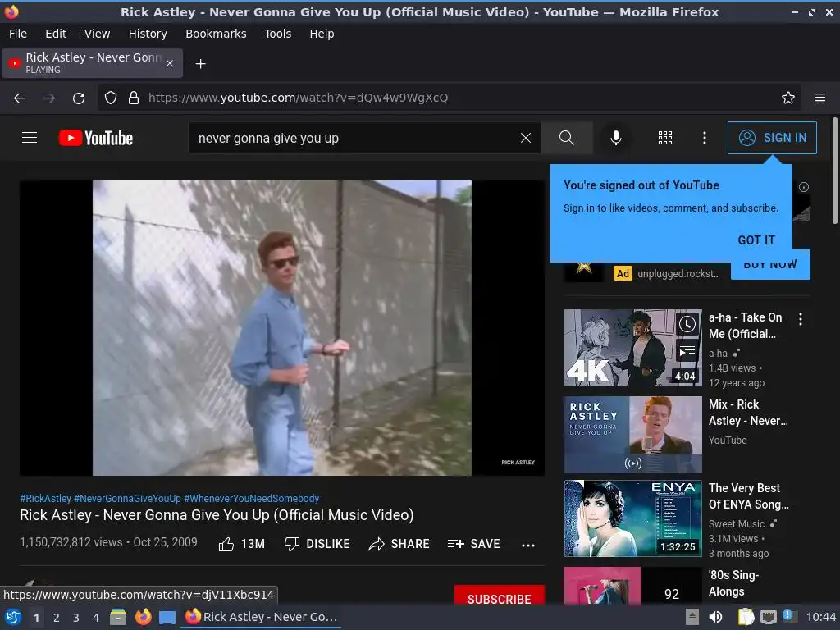Screen dimensions: 840x630
Task: Go back with Firefox back arrow
Action: (20, 98)
